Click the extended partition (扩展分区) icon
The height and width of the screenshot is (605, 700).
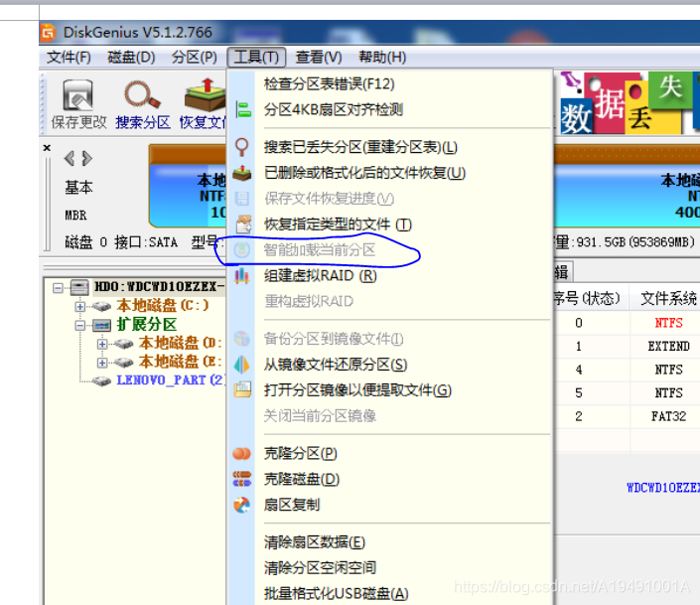[101, 325]
